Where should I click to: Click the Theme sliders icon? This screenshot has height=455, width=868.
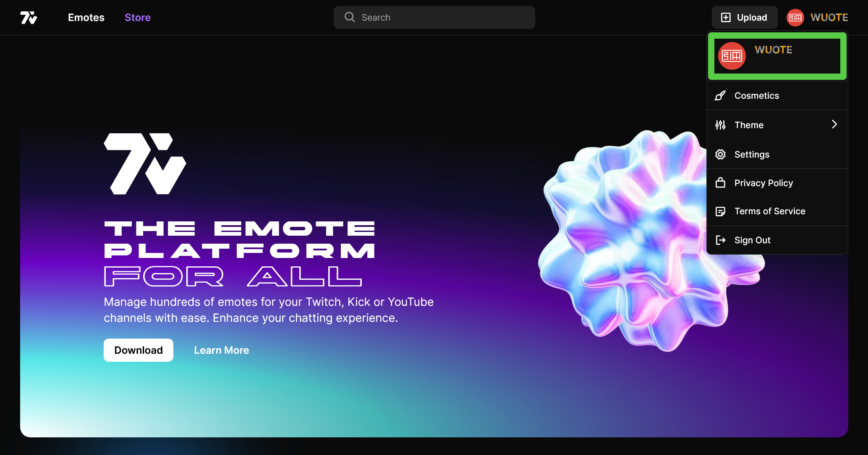[720, 125]
